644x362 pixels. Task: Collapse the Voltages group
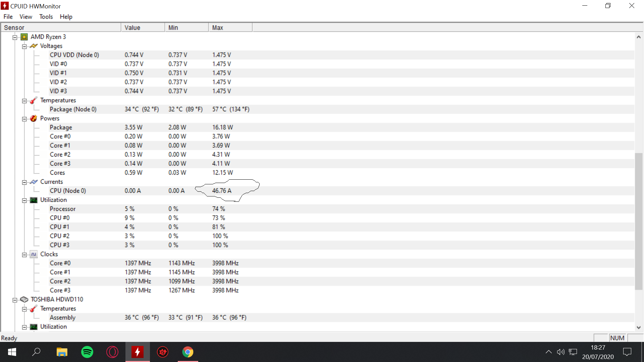24,46
